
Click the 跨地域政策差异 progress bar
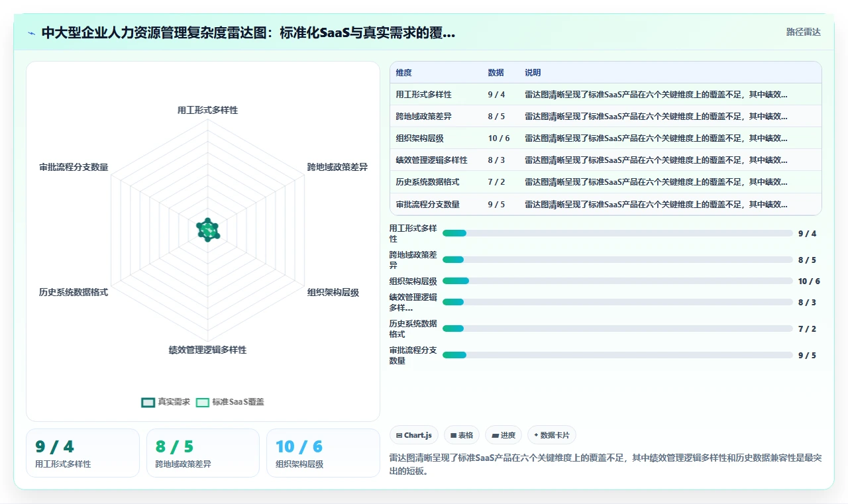(617, 260)
